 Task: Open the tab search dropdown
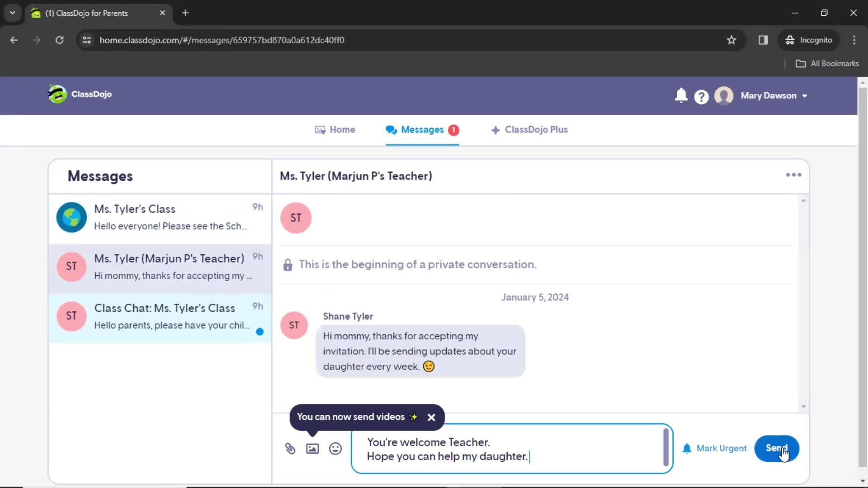12,13
